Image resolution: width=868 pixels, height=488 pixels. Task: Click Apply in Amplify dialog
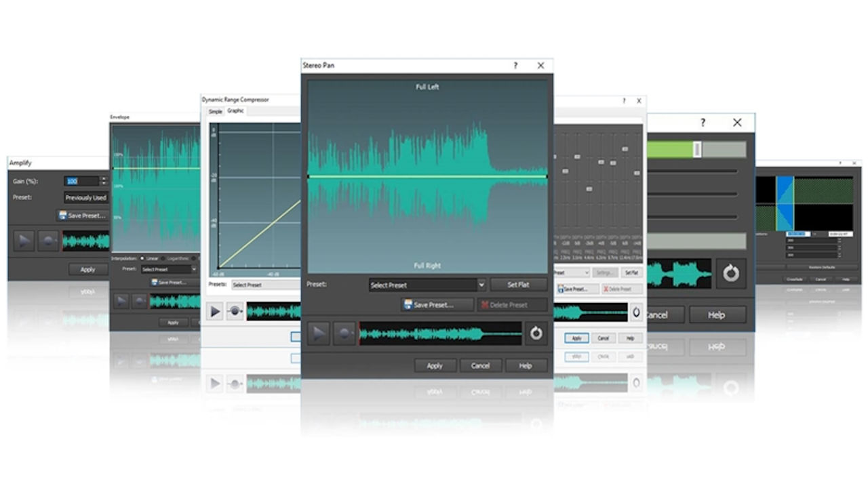coord(88,269)
